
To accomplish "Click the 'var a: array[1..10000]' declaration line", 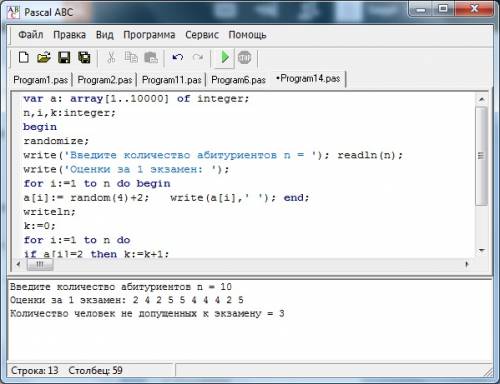I will tap(136, 99).
